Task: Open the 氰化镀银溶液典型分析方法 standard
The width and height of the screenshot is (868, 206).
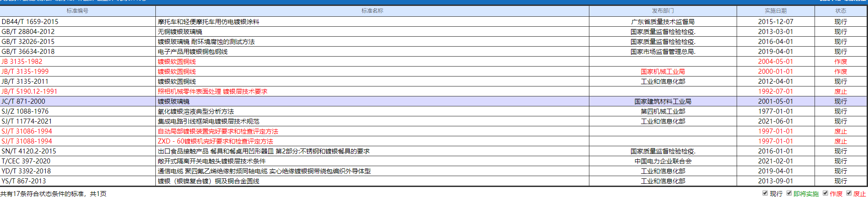Action: pos(196,111)
